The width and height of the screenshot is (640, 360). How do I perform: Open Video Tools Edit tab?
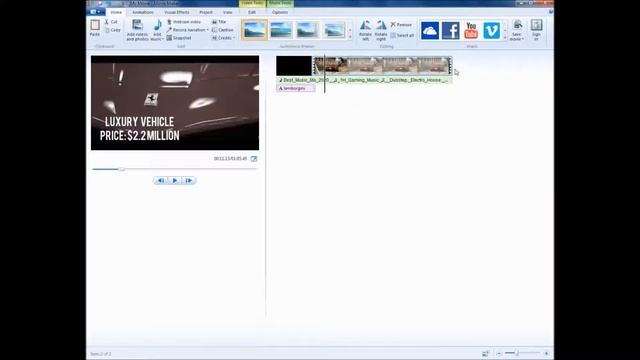tap(252, 13)
